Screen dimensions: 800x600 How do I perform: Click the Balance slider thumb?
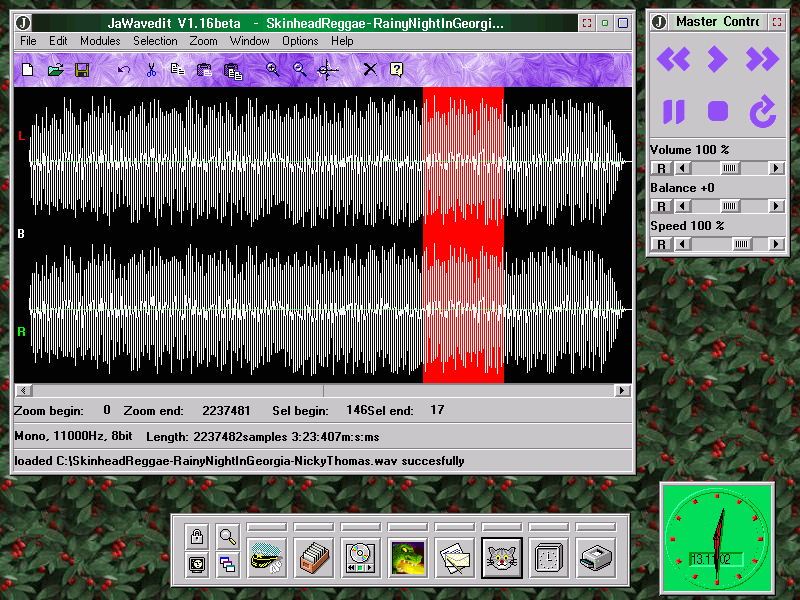[731, 206]
